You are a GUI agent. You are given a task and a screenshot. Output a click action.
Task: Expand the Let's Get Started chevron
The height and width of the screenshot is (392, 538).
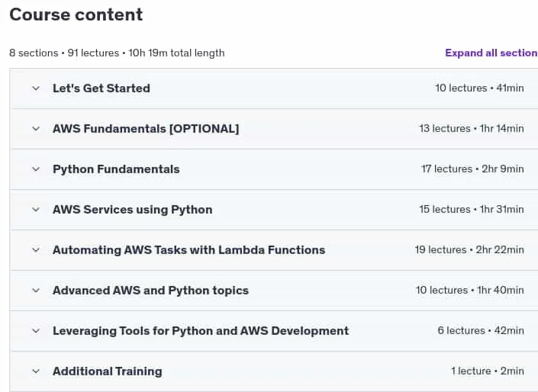coord(36,88)
